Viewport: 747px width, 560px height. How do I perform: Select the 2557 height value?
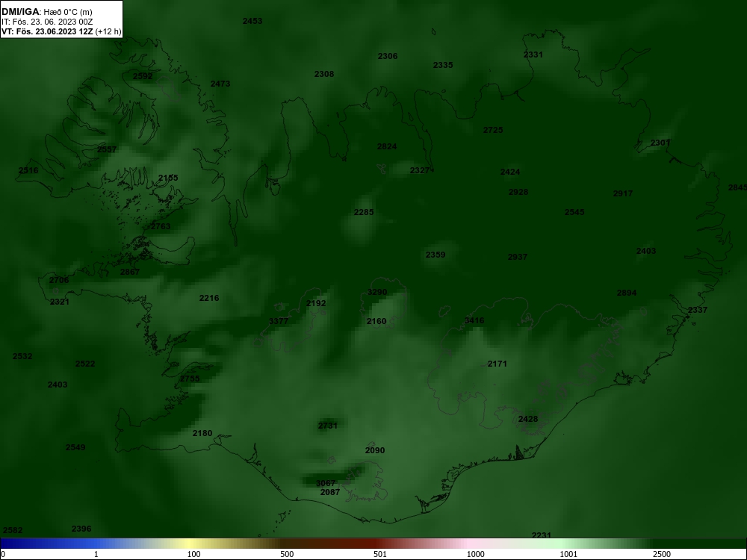point(107,149)
